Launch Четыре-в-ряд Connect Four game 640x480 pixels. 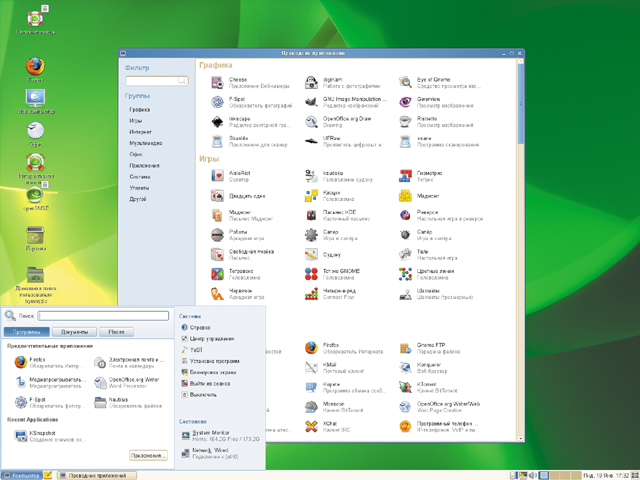(x=330, y=293)
